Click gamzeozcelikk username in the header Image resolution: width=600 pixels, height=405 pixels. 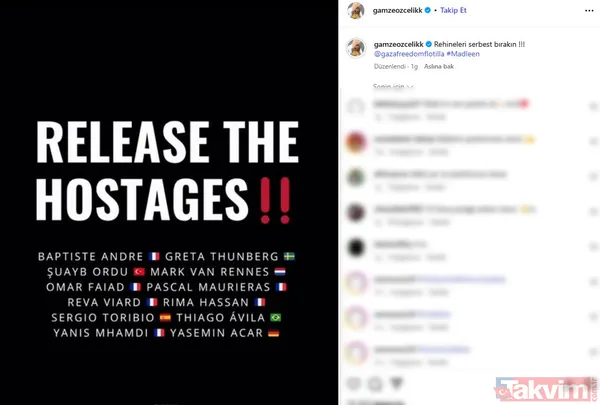398,10
